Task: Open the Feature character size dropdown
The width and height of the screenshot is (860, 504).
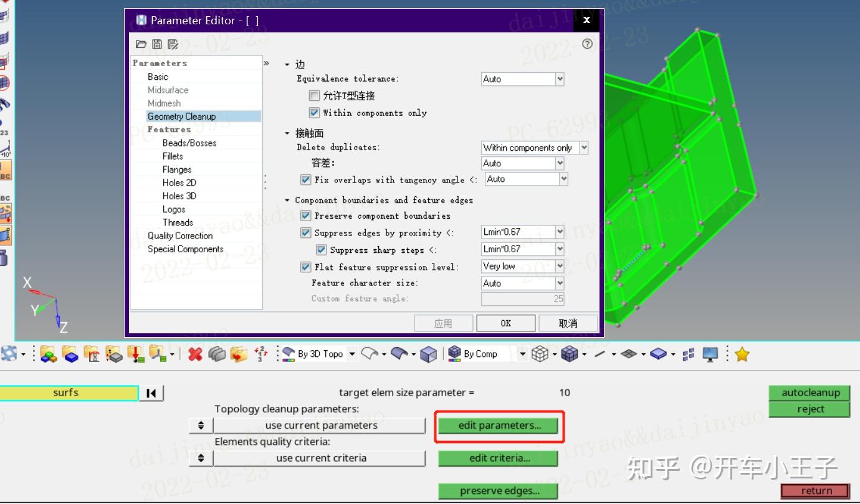Action: coord(522,283)
